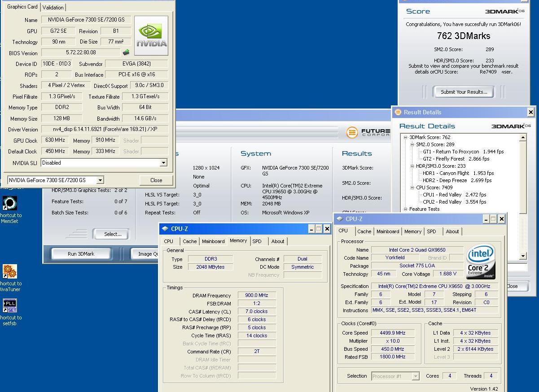The width and height of the screenshot is (539, 392).
Task: Collapse the SM2.0 Score: 289 node
Action: point(412,144)
